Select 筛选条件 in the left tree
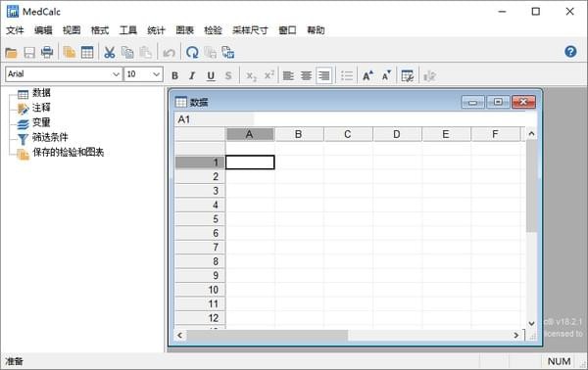 click(x=50, y=137)
